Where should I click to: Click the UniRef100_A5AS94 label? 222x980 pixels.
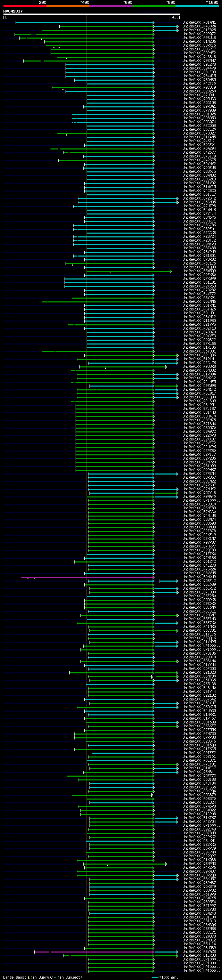point(199,149)
